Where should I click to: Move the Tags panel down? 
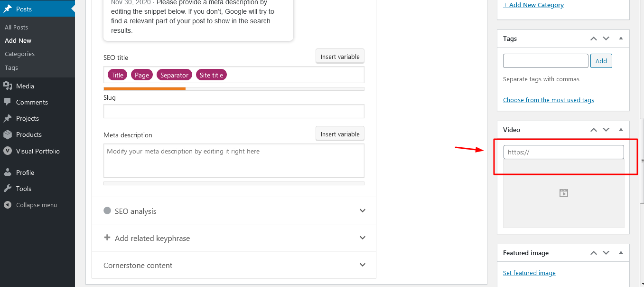click(606, 38)
